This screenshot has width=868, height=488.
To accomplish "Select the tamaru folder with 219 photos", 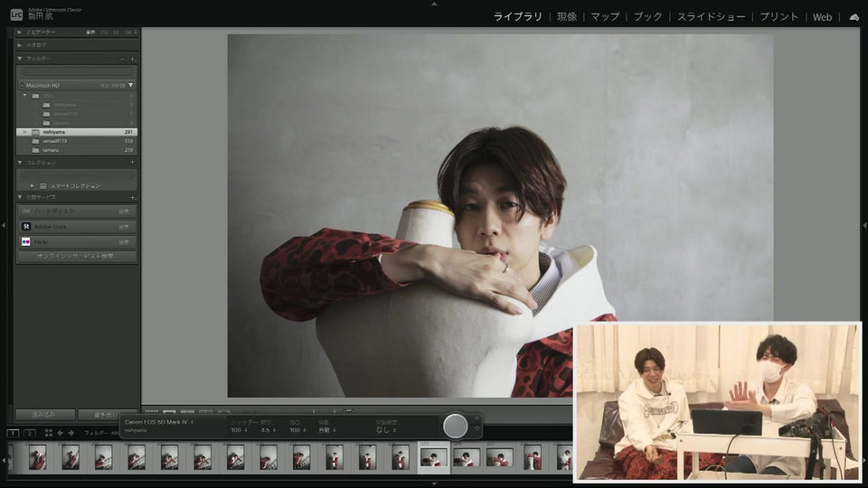I will [x=76, y=150].
